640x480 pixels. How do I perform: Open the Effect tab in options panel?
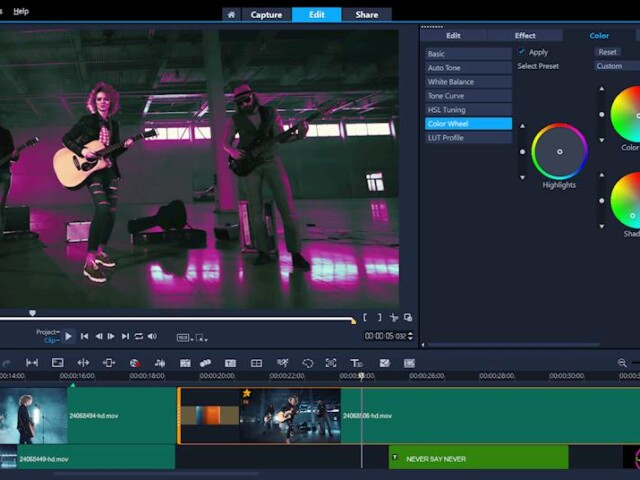[x=525, y=35]
